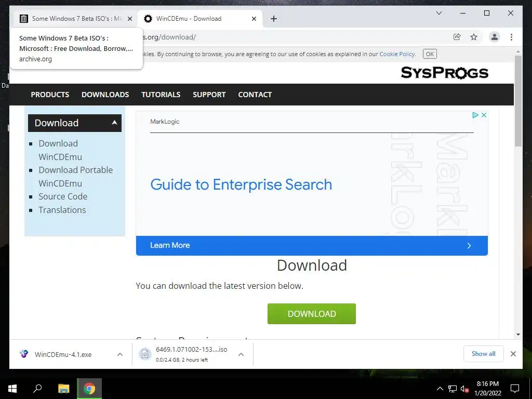Open the PRODUCTS menu
Image resolution: width=532 pixels, height=399 pixels.
pos(50,95)
